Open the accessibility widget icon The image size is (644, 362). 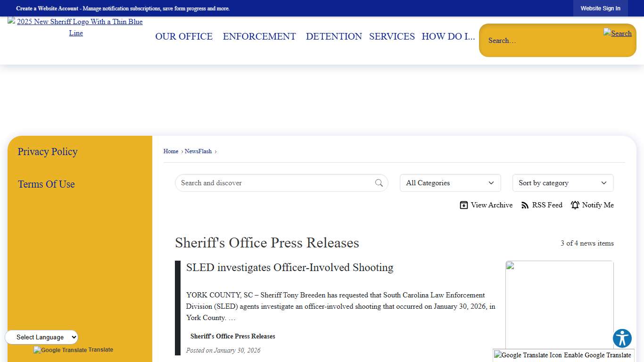tap(622, 338)
